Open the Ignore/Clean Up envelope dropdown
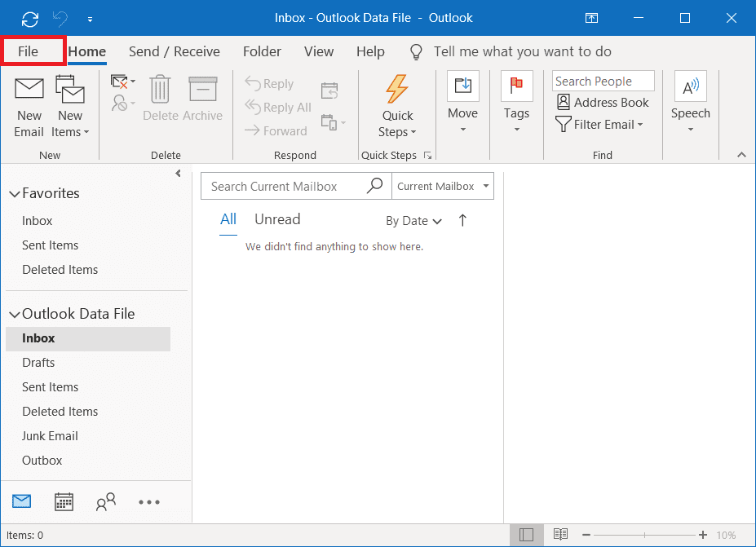This screenshot has width=756, height=547. (x=123, y=82)
